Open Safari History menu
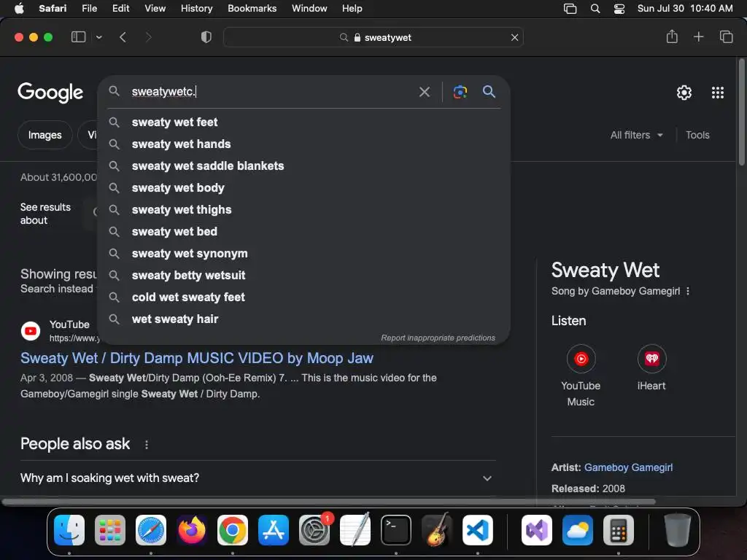 196,9
